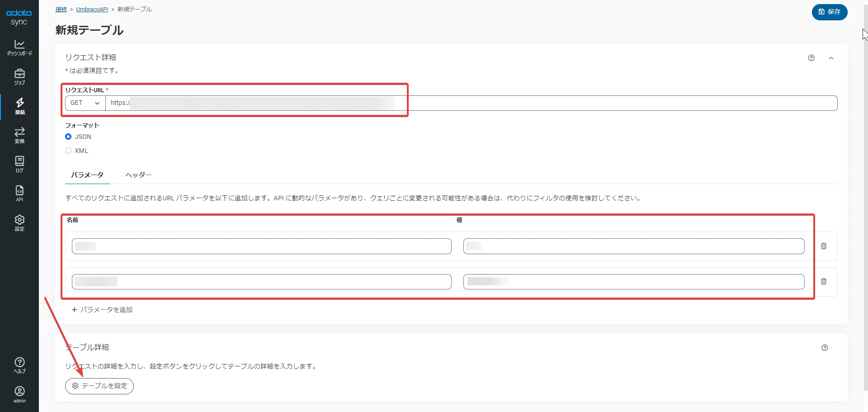Click the help icon in リクエスト詳細
Screen dimensions: 868x412
pos(811,58)
